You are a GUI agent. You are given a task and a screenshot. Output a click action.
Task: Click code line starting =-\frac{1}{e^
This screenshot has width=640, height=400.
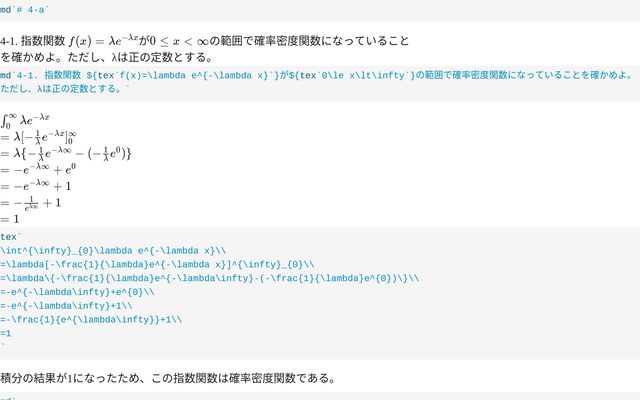92,320
